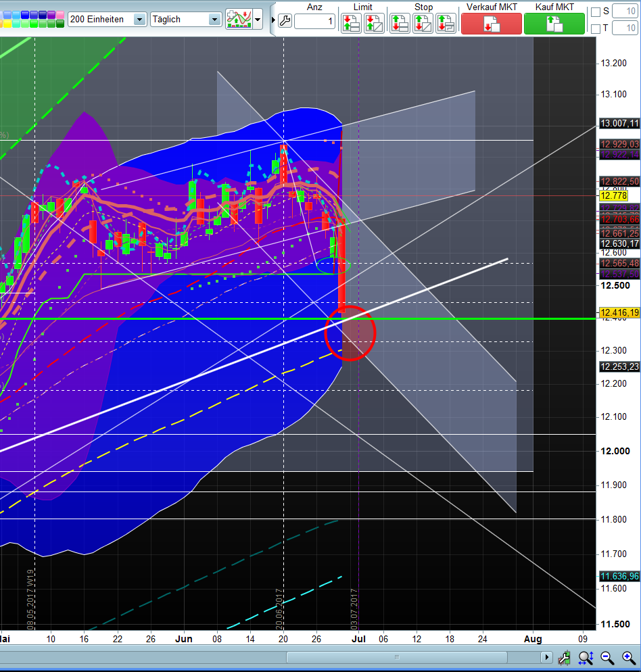Click yellow price label 12.416,19

tap(619, 313)
